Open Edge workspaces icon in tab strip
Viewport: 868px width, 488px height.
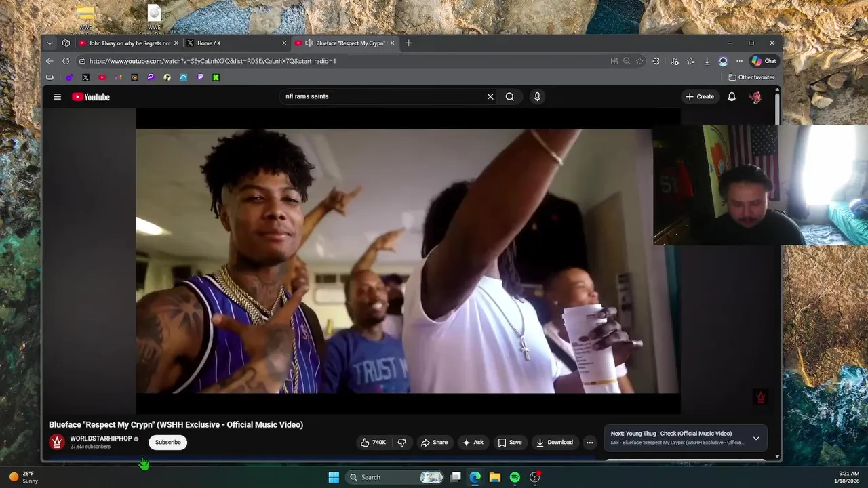click(66, 43)
